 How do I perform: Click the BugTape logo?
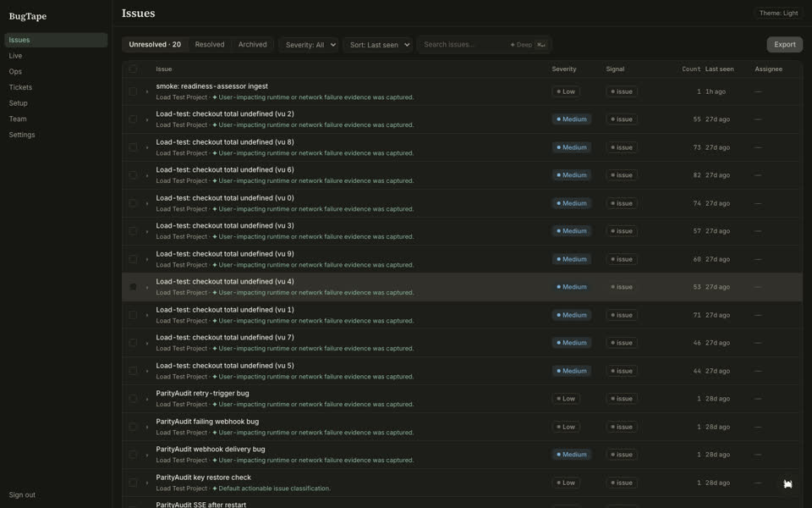coord(28,16)
